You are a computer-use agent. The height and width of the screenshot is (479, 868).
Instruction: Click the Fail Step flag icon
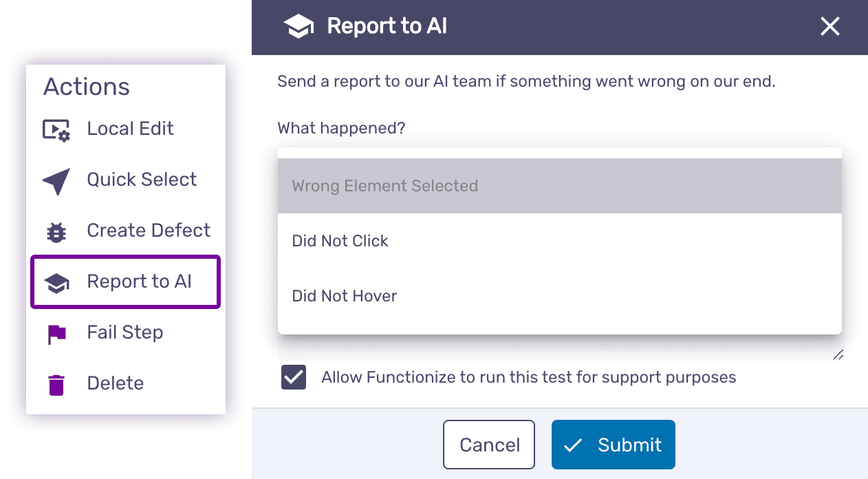pos(56,334)
